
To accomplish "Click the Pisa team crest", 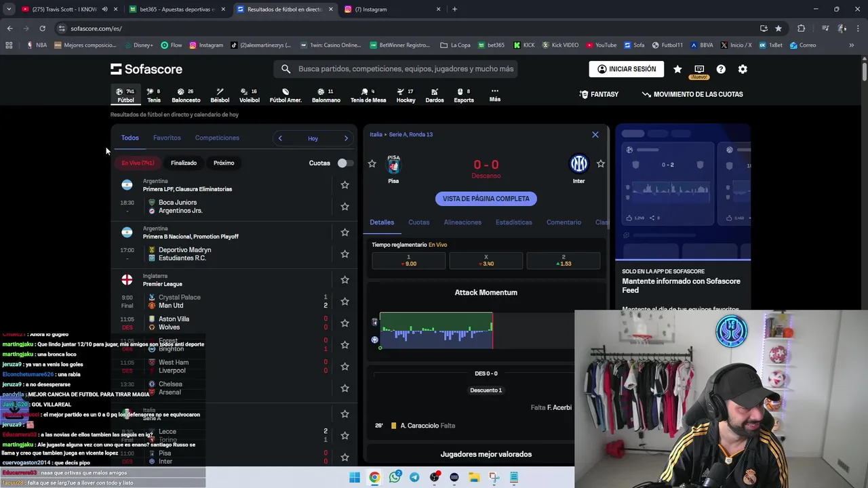I will coord(393,164).
